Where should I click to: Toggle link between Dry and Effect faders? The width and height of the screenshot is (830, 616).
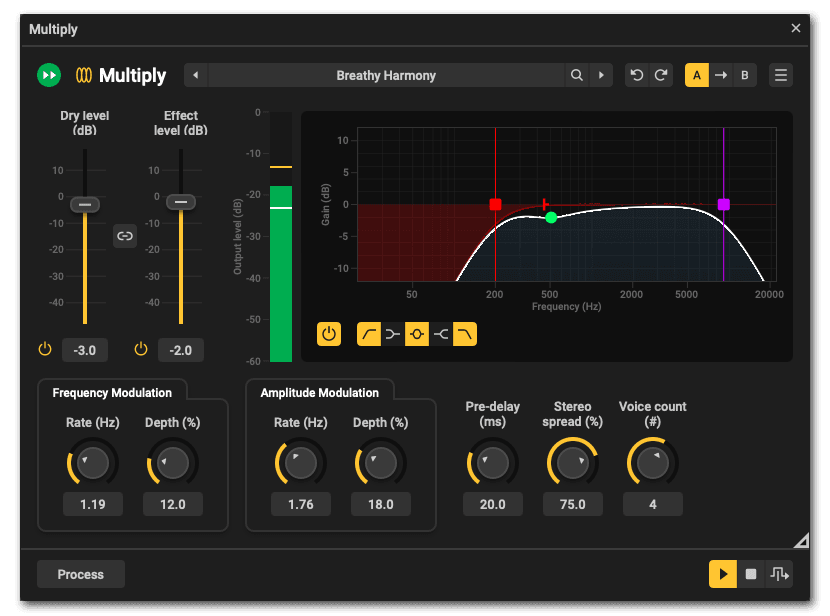[x=125, y=236]
